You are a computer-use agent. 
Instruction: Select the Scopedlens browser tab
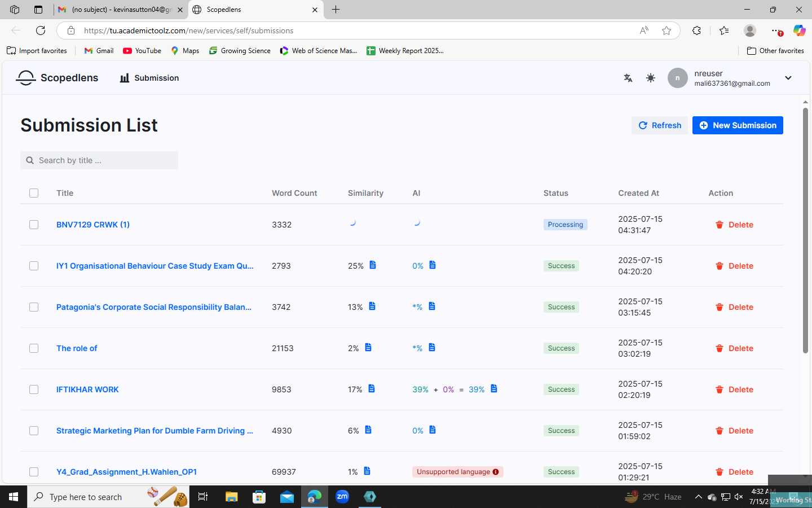pos(255,10)
